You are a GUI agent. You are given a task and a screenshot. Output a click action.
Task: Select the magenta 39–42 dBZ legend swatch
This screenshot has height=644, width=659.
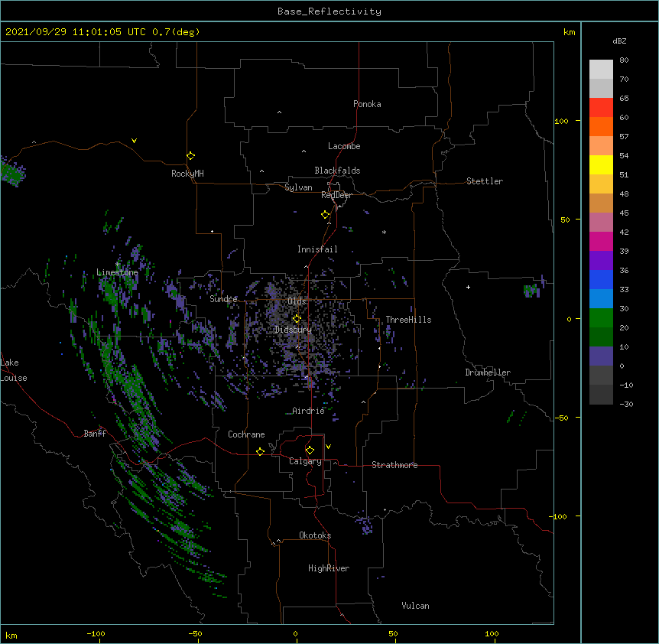click(x=601, y=241)
